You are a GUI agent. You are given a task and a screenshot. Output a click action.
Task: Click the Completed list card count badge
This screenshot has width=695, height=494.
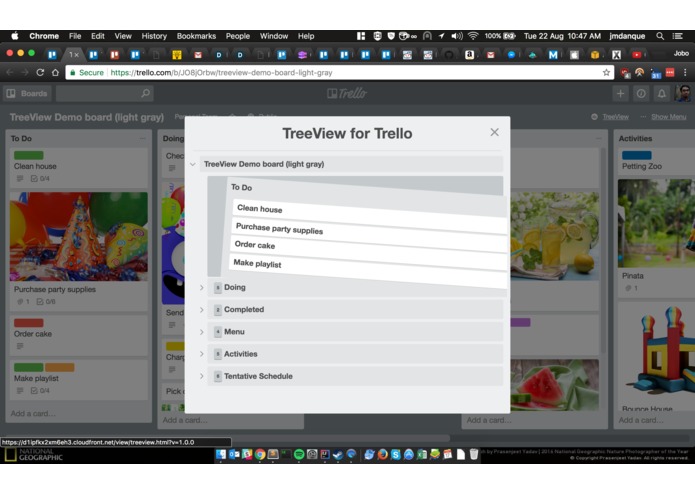(x=218, y=310)
